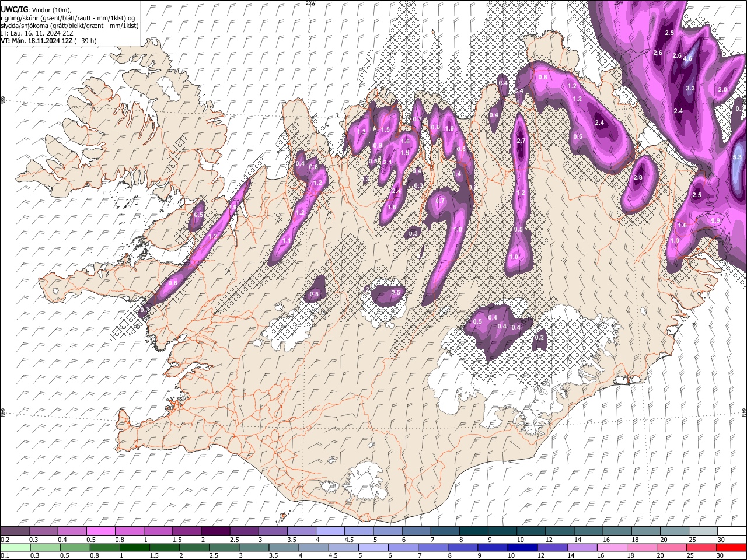Click the '1.3' precipitation value on the map
747x560 pixels.
tap(361, 132)
